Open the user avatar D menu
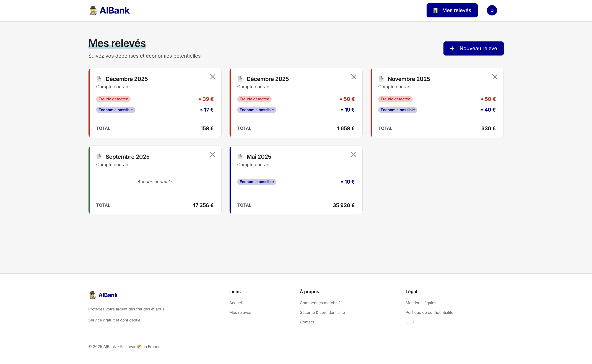The image size is (592, 364). tap(492, 10)
